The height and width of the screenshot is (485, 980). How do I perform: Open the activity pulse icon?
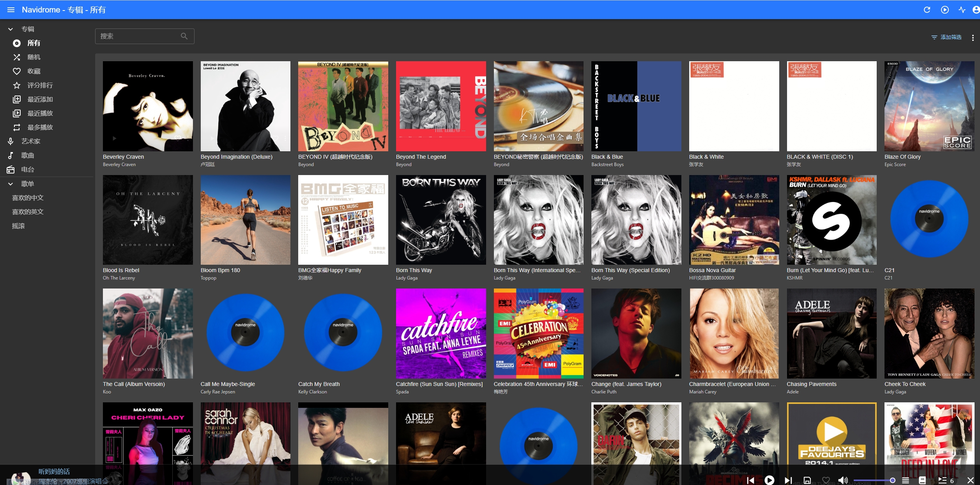pos(962,10)
